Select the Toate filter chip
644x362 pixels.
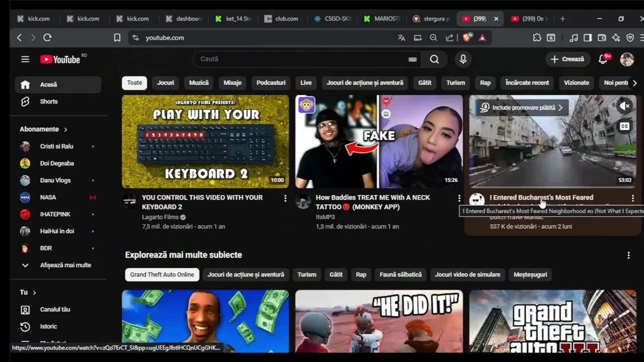134,83
